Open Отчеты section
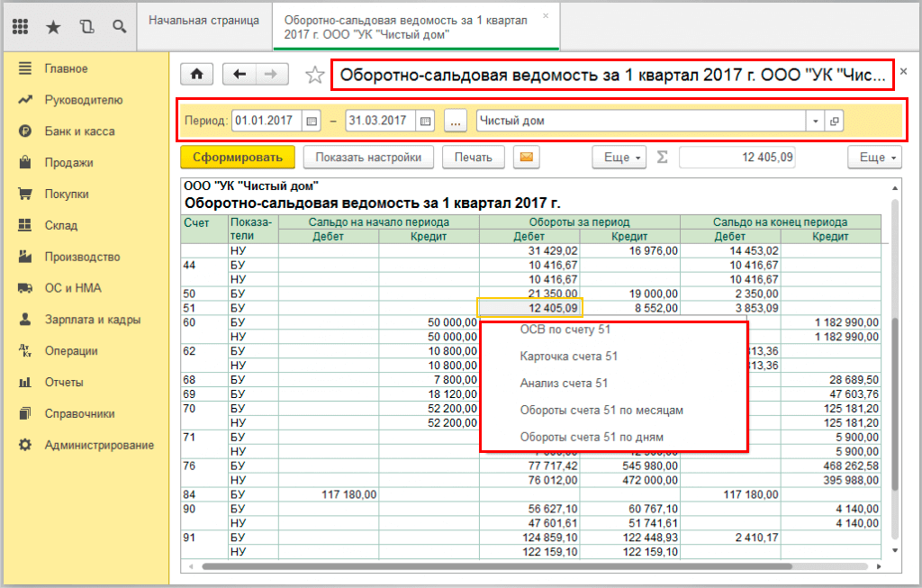 (x=64, y=382)
